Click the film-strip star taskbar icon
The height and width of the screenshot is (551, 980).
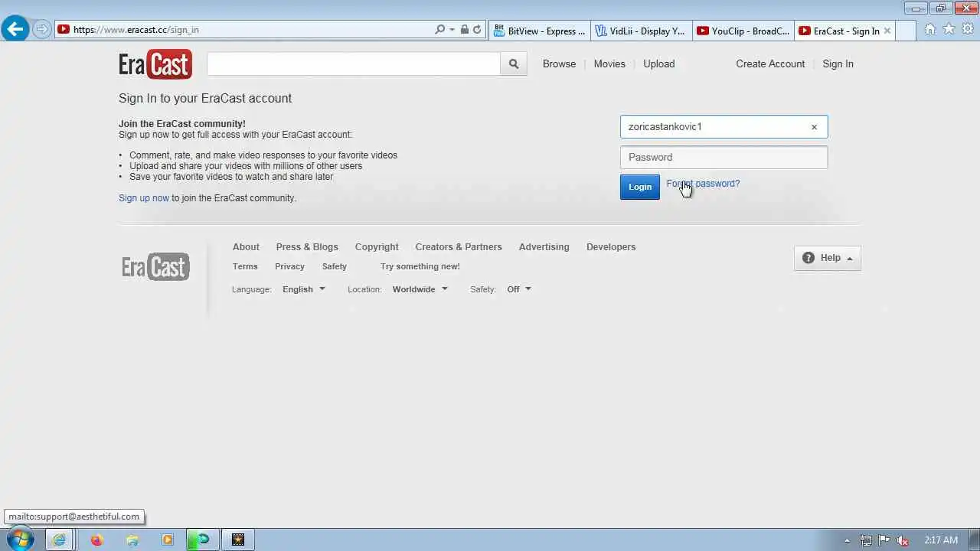[238, 540]
